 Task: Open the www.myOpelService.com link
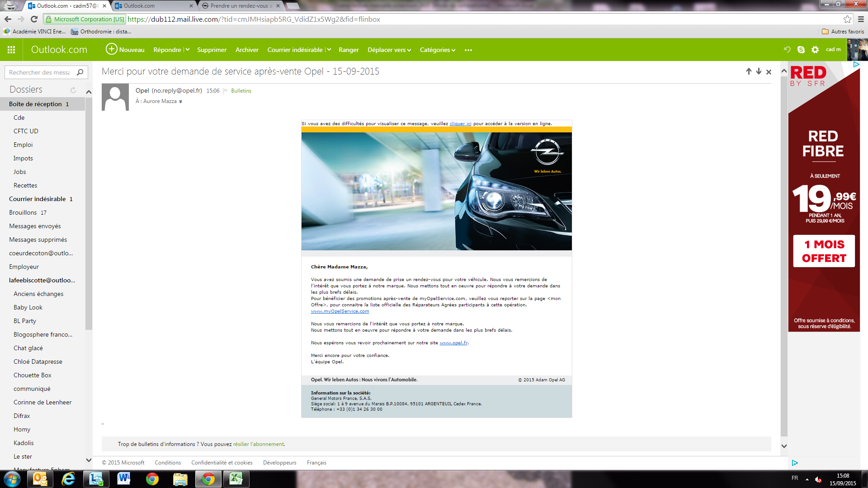340,311
